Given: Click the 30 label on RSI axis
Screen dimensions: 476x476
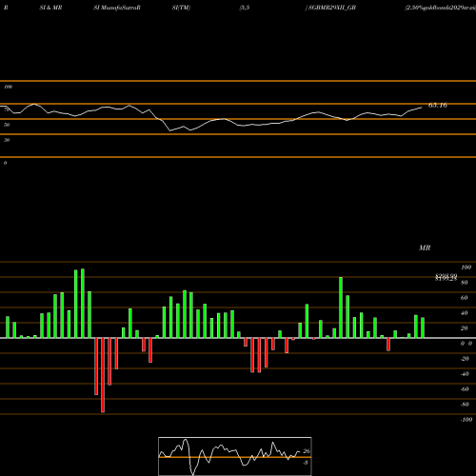Looking at the screenshot, I should (7, 140).
